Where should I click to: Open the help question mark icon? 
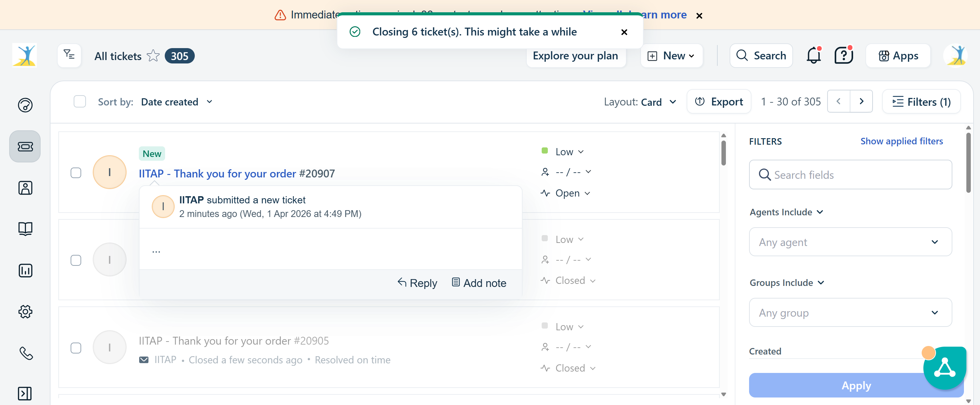click(844, 56)
